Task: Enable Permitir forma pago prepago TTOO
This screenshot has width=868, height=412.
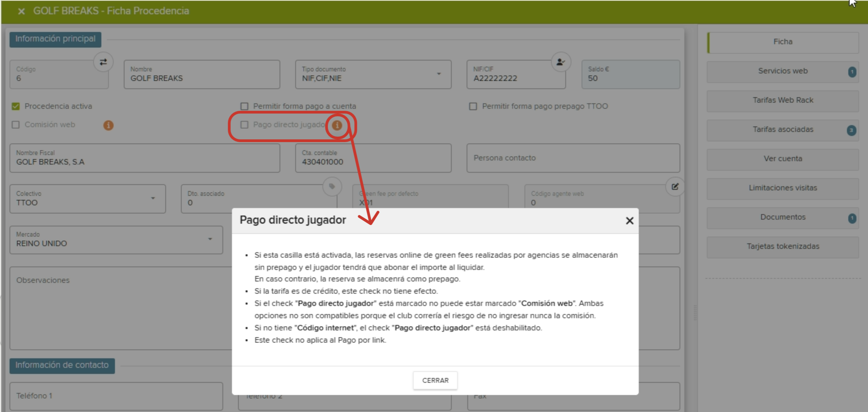Action: pyautogui.click(x=473, y=106)
